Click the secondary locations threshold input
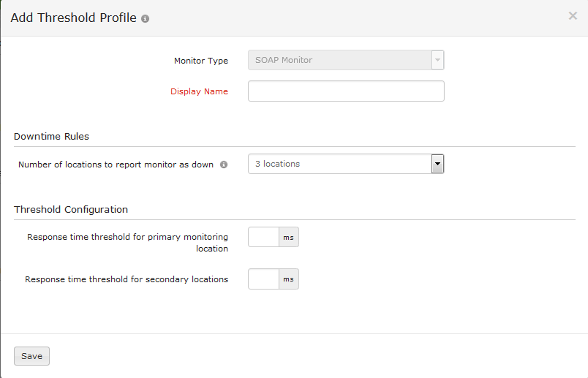 point(263,279)
